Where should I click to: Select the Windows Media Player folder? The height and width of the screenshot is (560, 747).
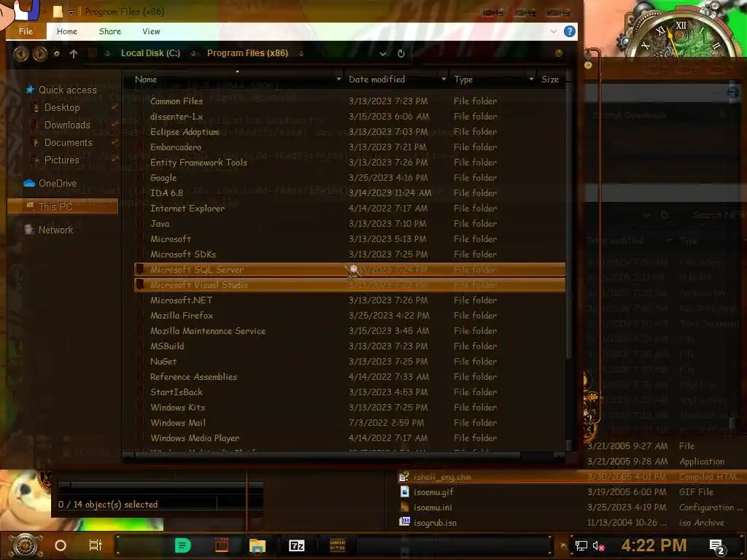(x=349, y=437)
